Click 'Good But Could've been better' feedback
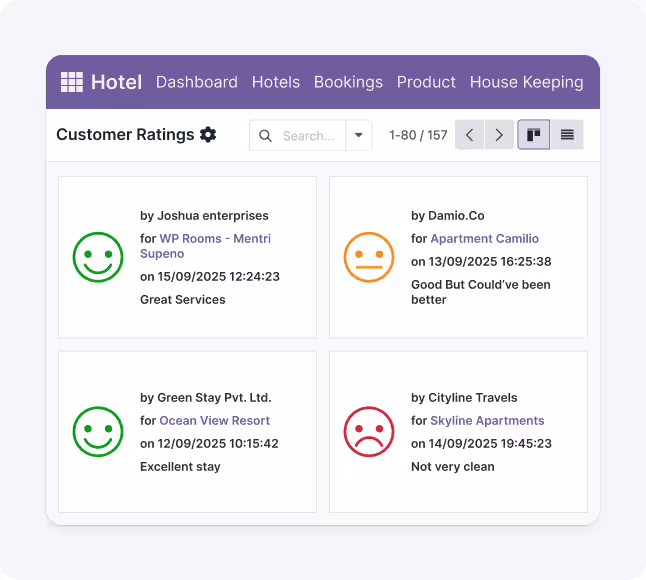646x580 pixels. point(481,292)
